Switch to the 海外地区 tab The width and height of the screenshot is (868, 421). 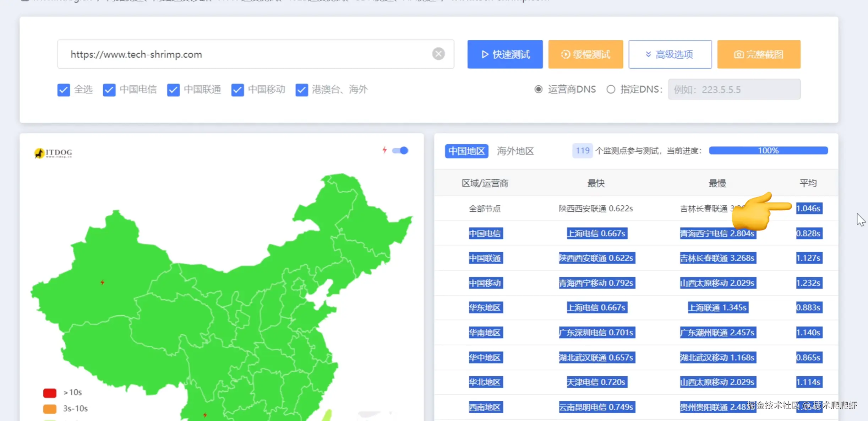tap(515, 151)
